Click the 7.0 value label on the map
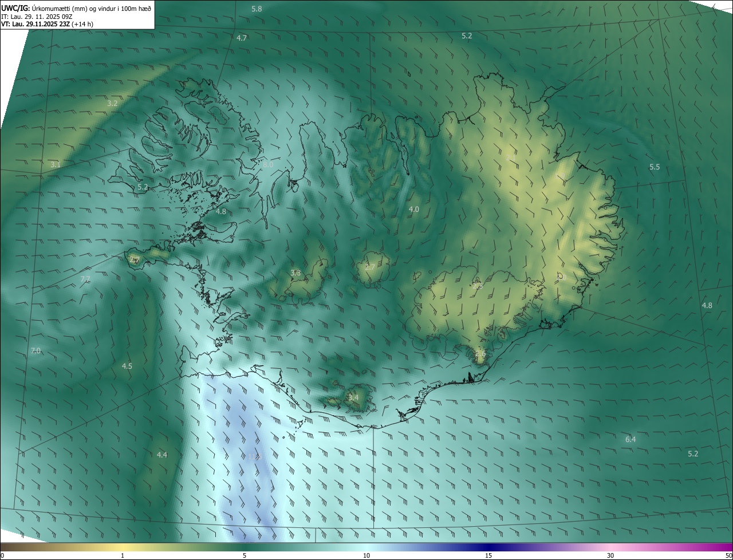This screenshot has width=733, height=560. 36,350
